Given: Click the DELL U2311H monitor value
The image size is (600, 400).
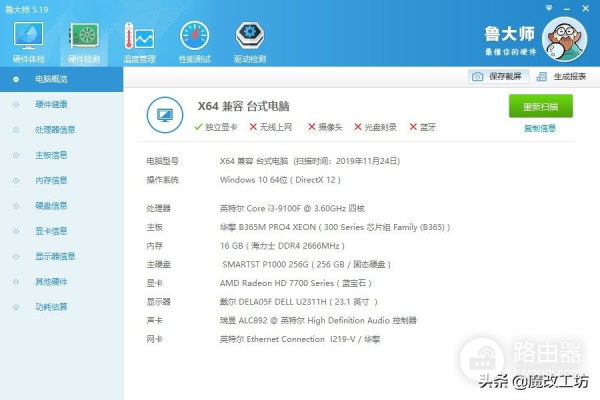Looking at the screenshot, I should [299, 302].
